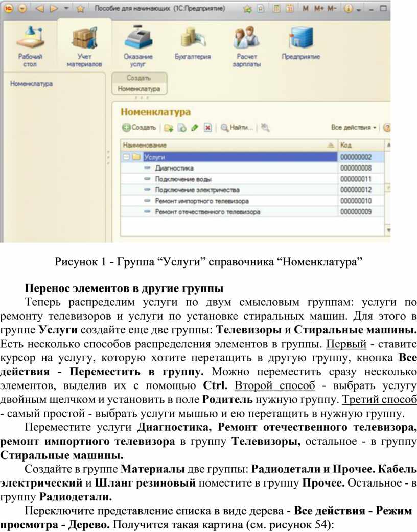Open the dropdown arrow beside info icon
This screenshot has width=417, height=532.
tap(358, 10)
